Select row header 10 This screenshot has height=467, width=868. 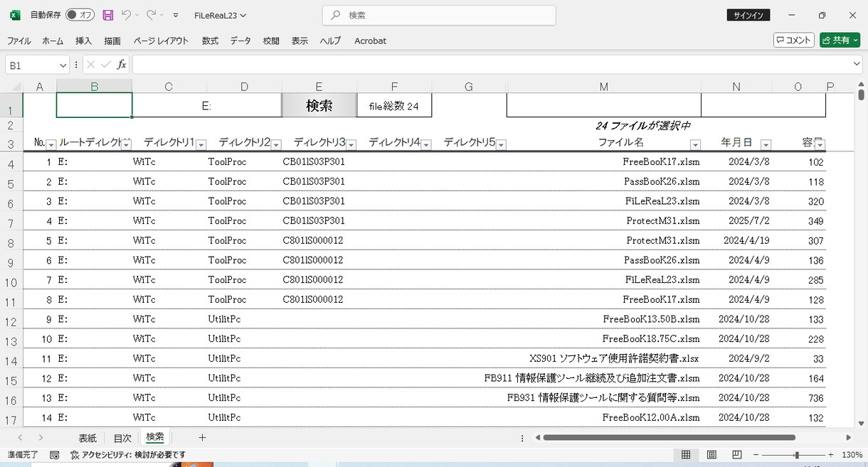pos(11,282)
